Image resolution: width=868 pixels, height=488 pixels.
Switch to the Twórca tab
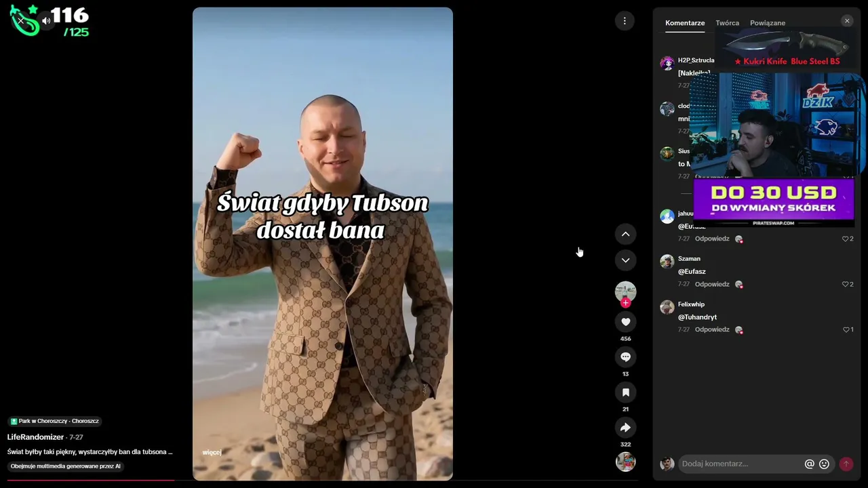(727, 23)
